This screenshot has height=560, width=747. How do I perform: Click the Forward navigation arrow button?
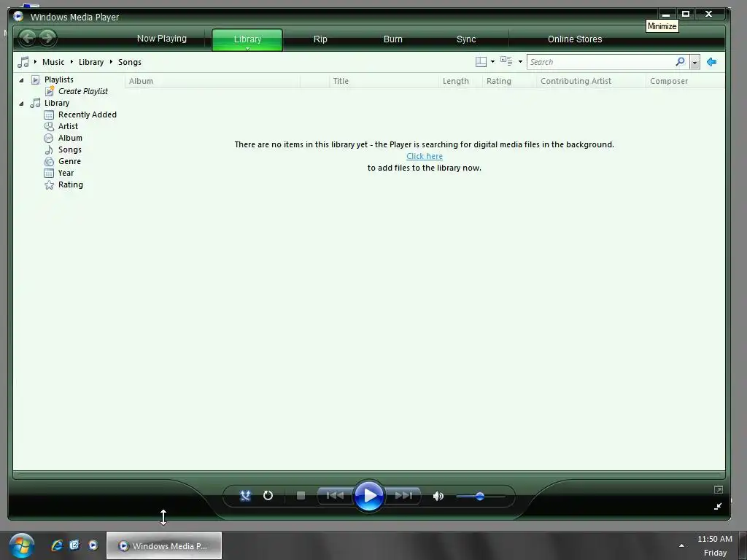(47, 38)
